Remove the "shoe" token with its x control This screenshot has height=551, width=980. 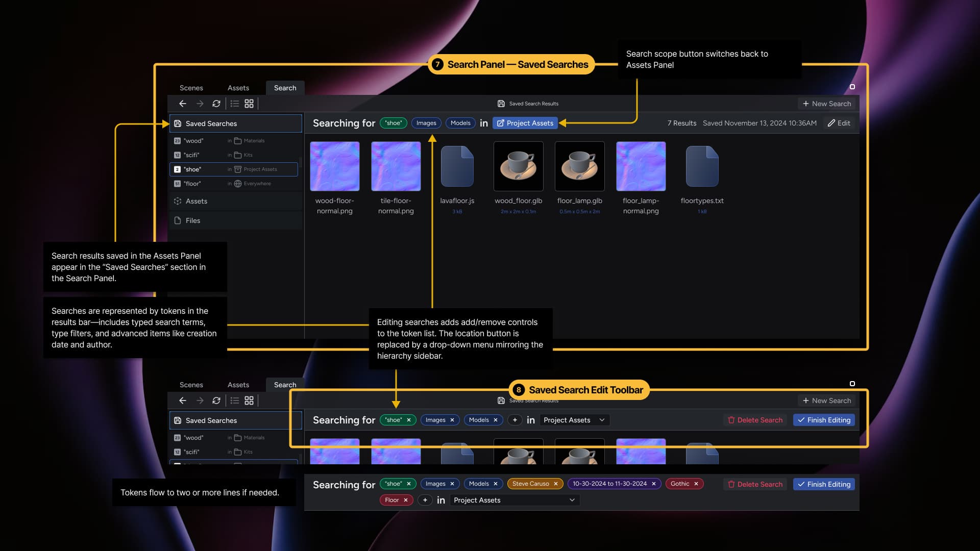tap(408, 420)
